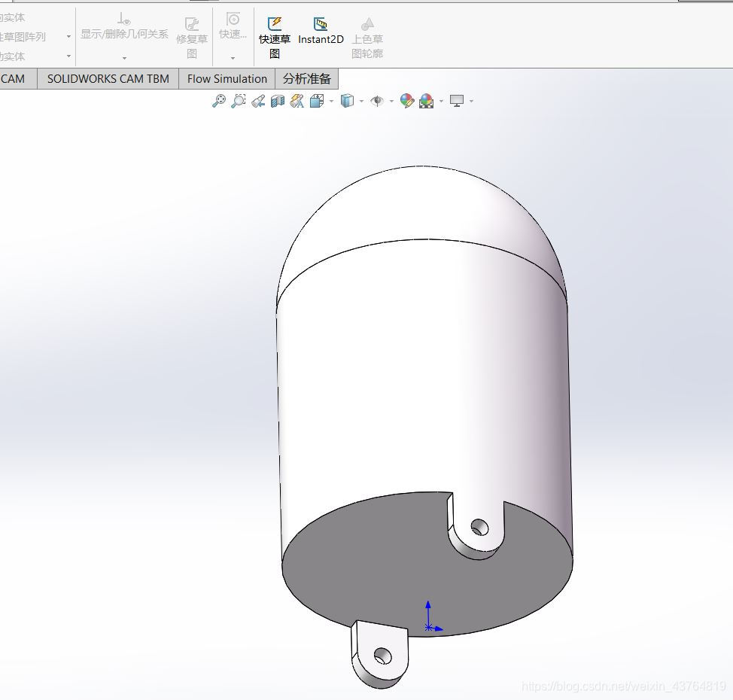The height and width of the screenshot is (700, 733).
Task: Expand the View Orientation dropdown arrow
Action: coord(331,102)
